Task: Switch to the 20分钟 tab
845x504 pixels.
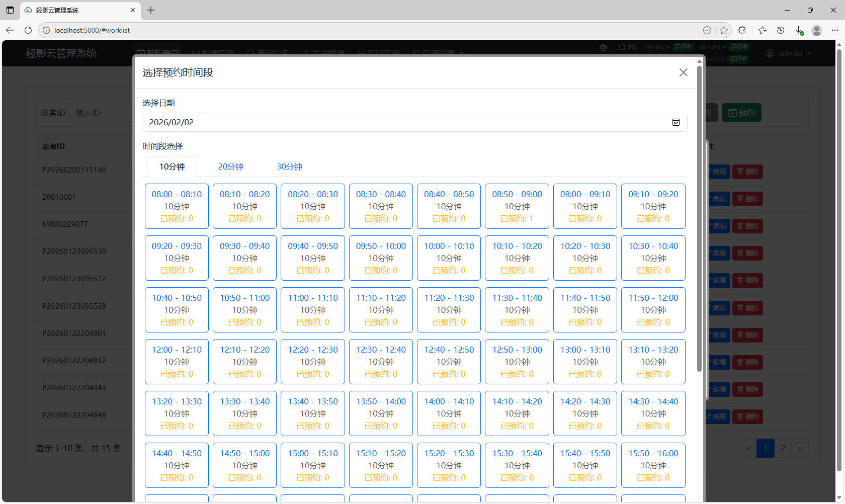Action: point(230,166)
